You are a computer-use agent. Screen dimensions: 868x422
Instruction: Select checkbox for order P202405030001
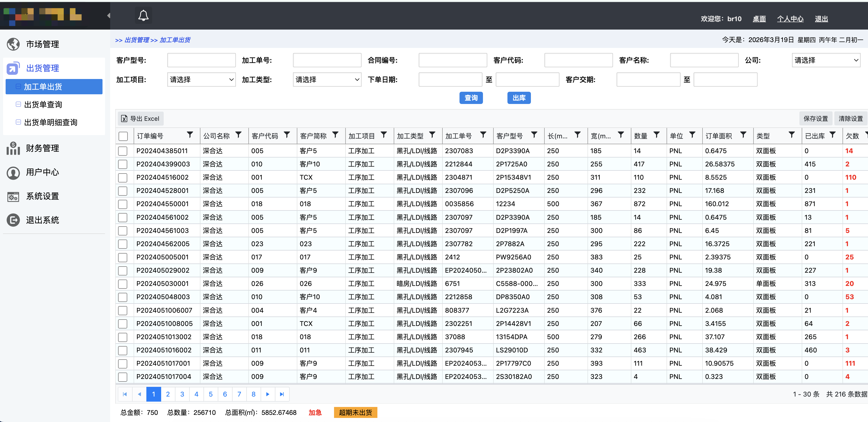click(x=123, y=284)
